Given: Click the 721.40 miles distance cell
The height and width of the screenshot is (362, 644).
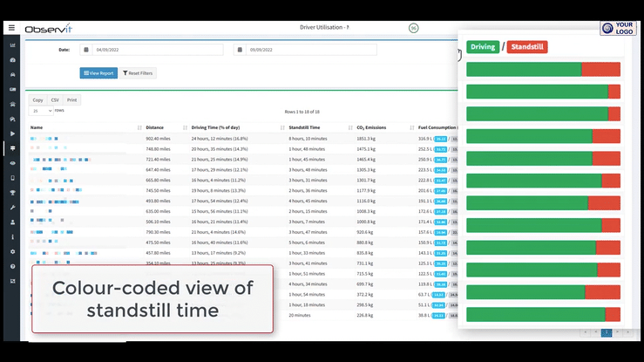Looking at the screenshot, I should (x=158, y=160).
